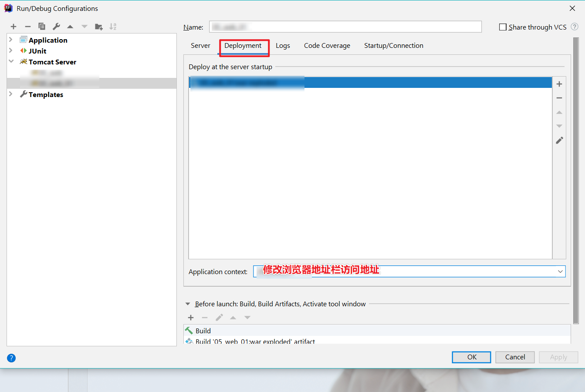Screen dimensions: 585x392
Task: Edit selected artifact with pencil icon
Action: click(559, 140)
